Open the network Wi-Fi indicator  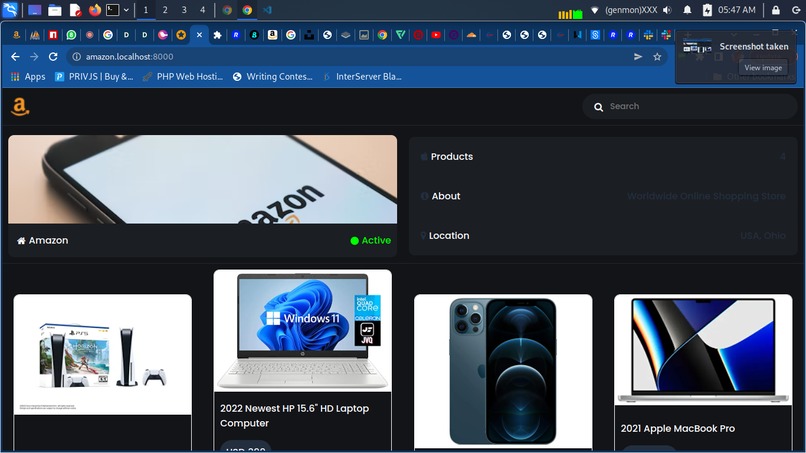coord(595,10)
